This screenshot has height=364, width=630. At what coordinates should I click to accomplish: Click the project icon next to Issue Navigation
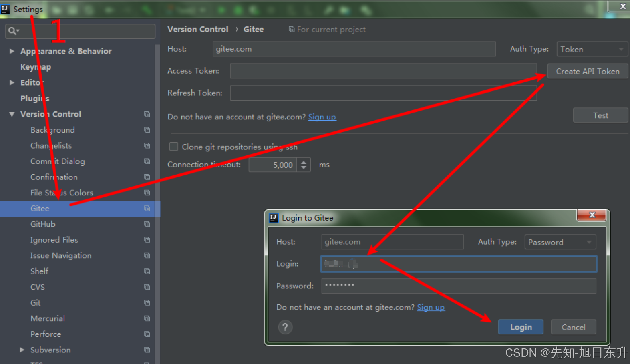[x=147, y=255]
